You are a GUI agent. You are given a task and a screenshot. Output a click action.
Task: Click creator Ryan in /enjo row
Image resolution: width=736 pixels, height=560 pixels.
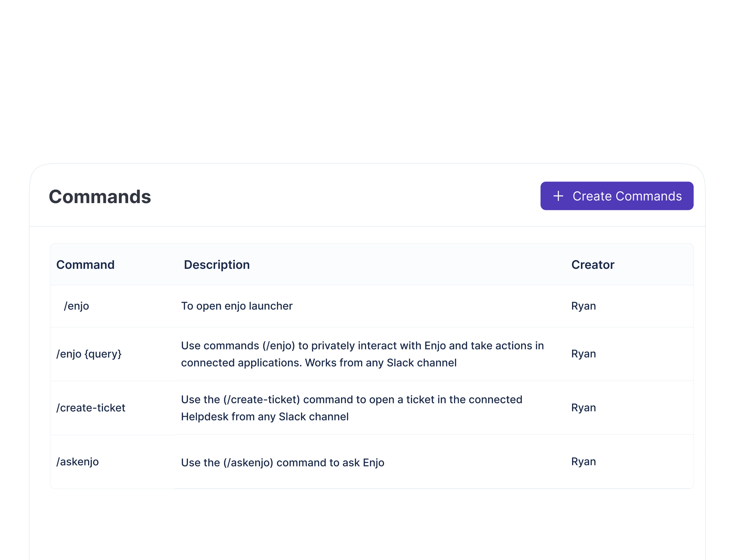click(583, 306)
